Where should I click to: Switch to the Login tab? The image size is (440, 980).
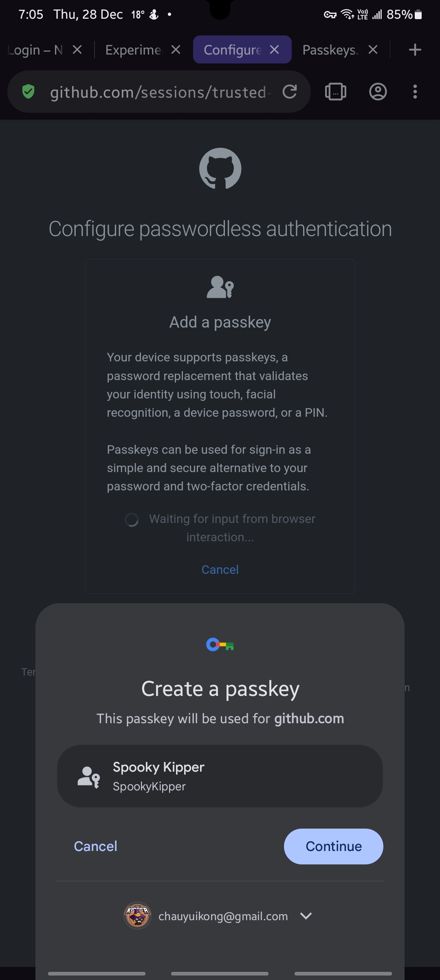click(x=35, y=50)
